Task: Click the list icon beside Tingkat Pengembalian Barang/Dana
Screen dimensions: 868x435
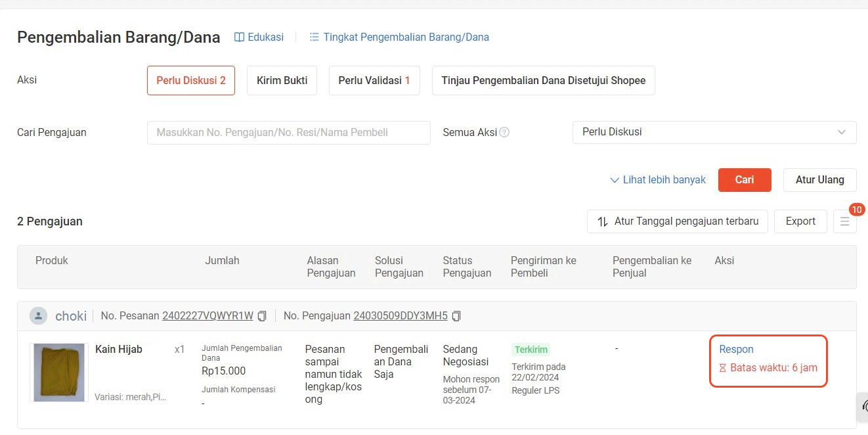Action: [x=313, y=37]
